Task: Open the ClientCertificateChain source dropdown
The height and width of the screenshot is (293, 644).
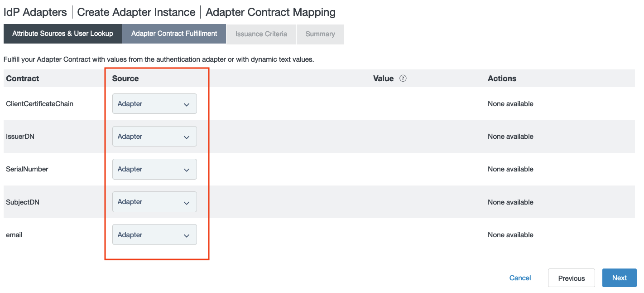Action: pos(154,104)
